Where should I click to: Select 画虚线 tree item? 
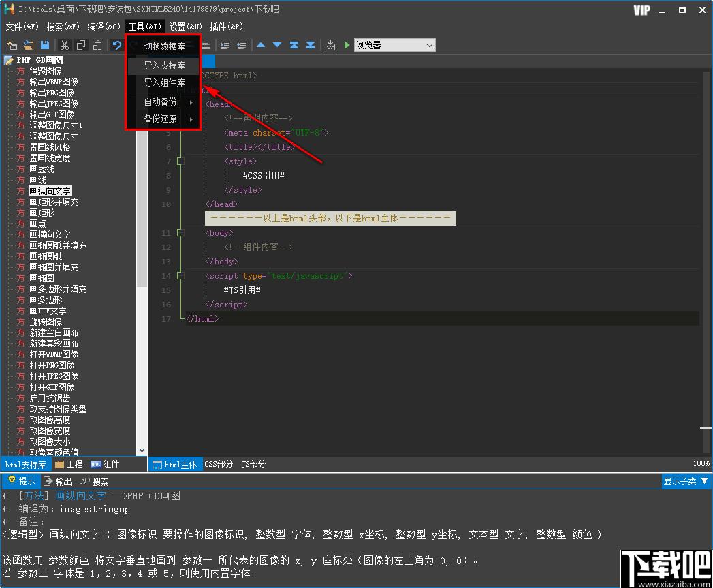tap(42, 169)
